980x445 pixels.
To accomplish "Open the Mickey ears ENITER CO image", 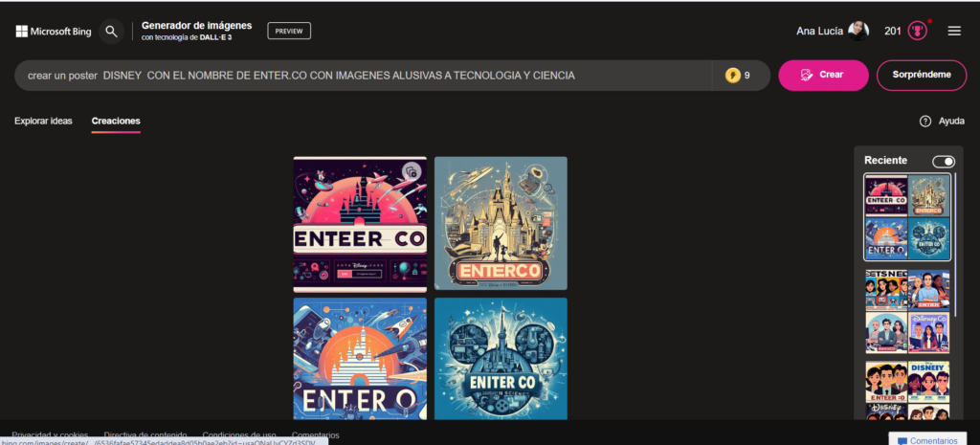I will click(x=501, y=358).
